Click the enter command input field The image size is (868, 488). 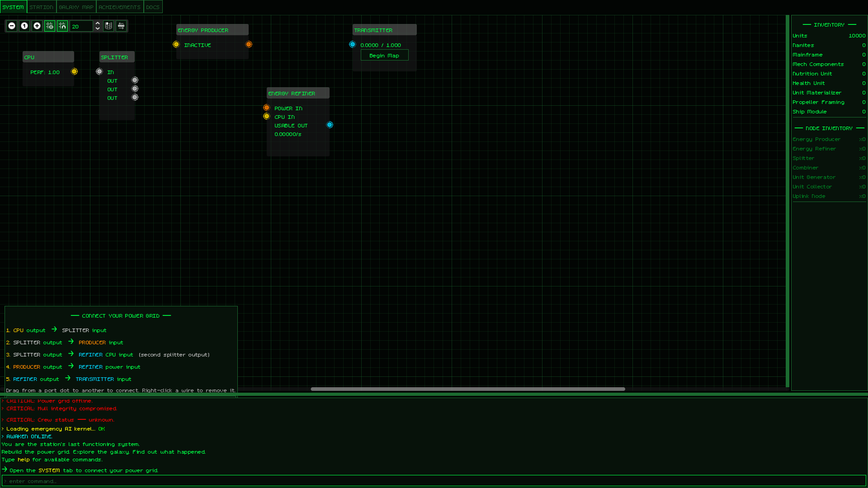click(434, 481)
